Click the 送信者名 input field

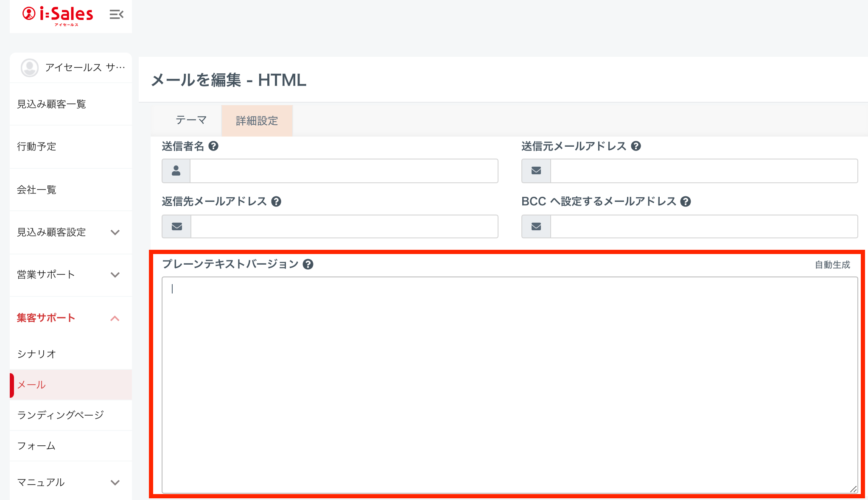(x=344, y=171)
